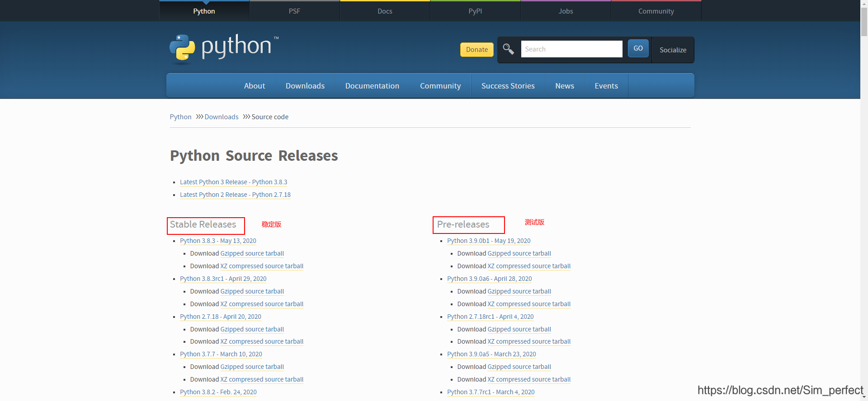The width and height of the screenshot is (868, 401).
Task: Click Source code breadcrumb text
Action: tap(270, 117)
